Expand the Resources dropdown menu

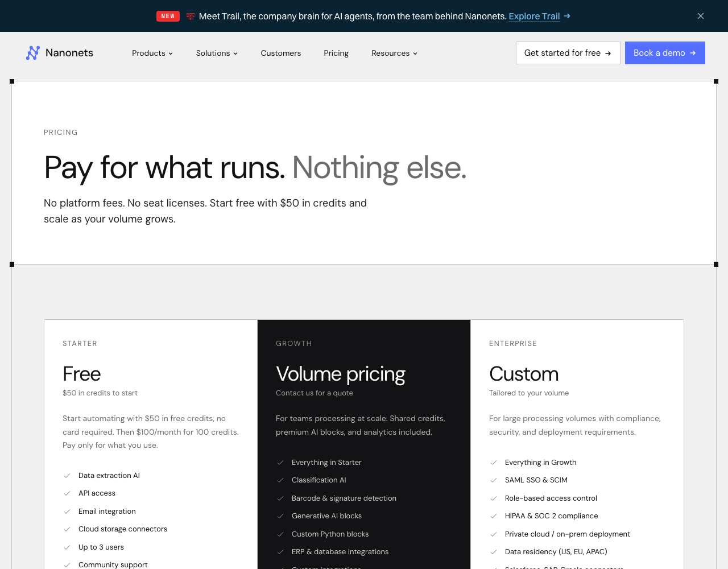tap(394, 53)
